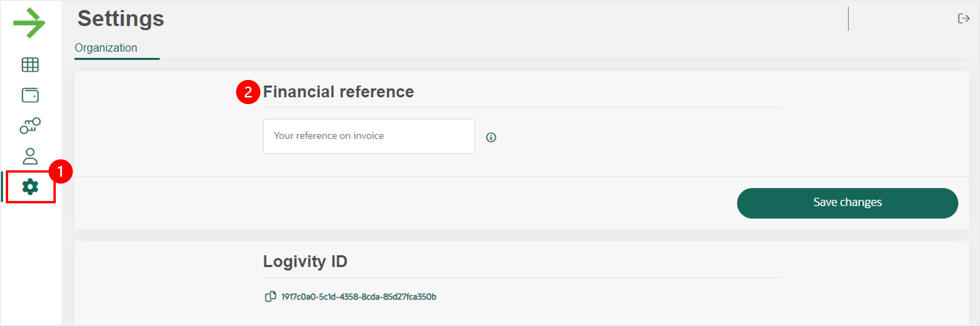Click the green active bar beside gear icon
This screenshot has width=980, height=326.
click(x=2, y=187)
